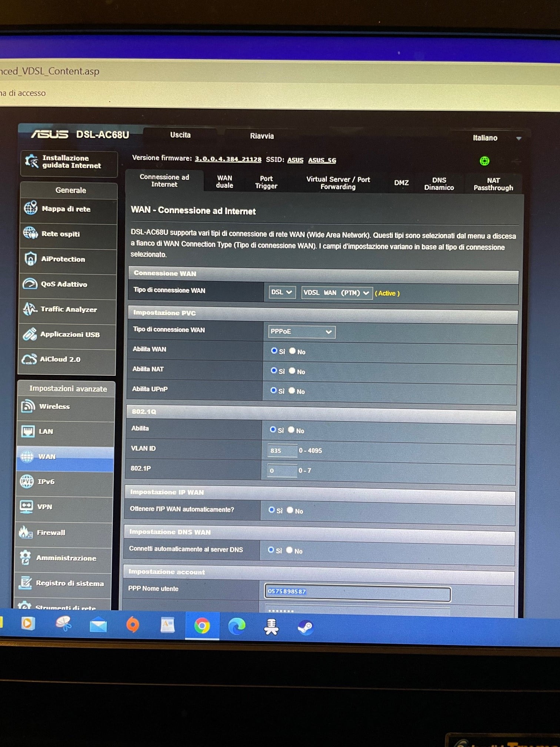Click the microphone character taskbar icon
Viewport: 560px width, 747px height.
point(271,627)
